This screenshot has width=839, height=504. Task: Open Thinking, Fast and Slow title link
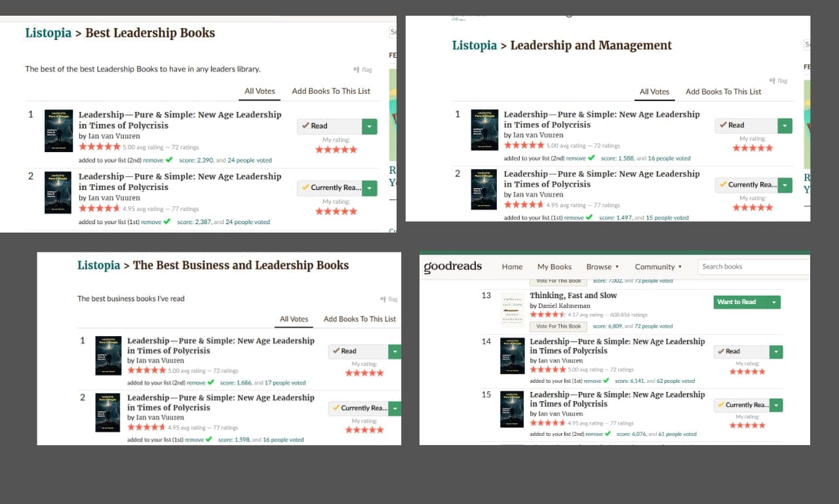[574, 296]
